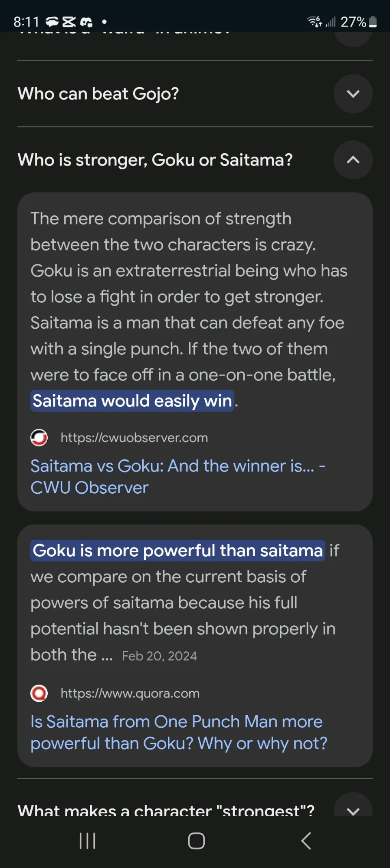Collapse the Goku or Saitama answer chevron
Viewport: 390px width, 868px height.
pyautogui.click(x=353, y=160)
